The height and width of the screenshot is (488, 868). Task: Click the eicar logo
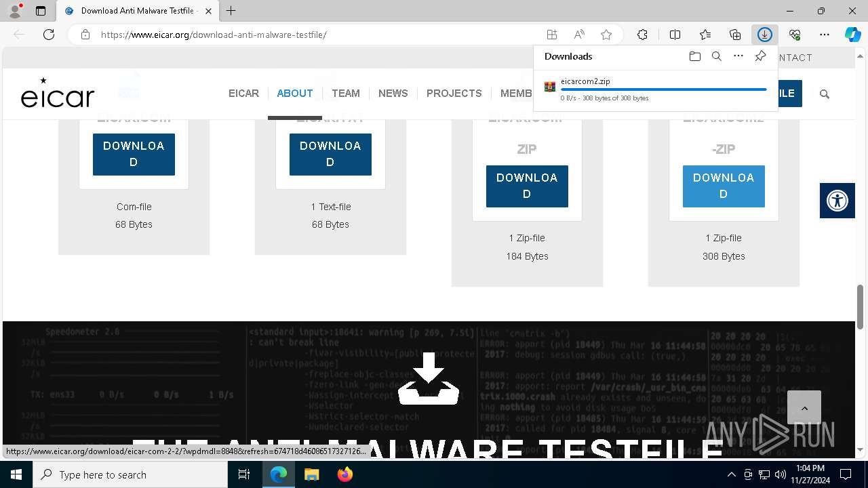tap(58, 93)
